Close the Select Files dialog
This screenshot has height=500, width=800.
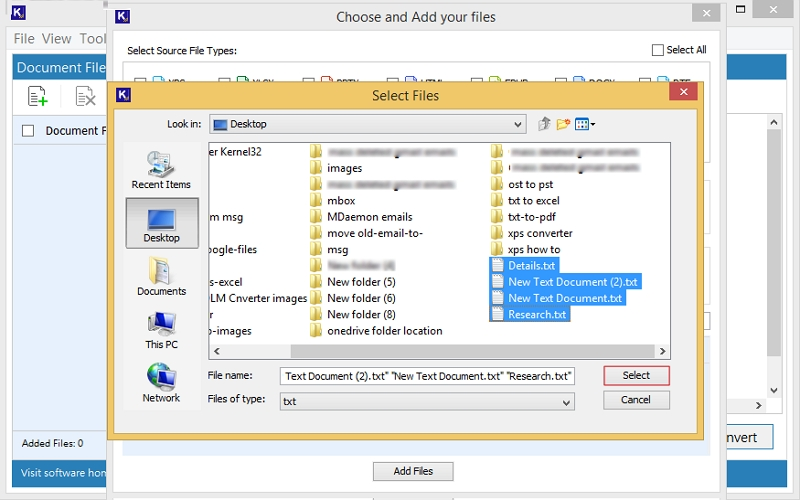(684, 92)
